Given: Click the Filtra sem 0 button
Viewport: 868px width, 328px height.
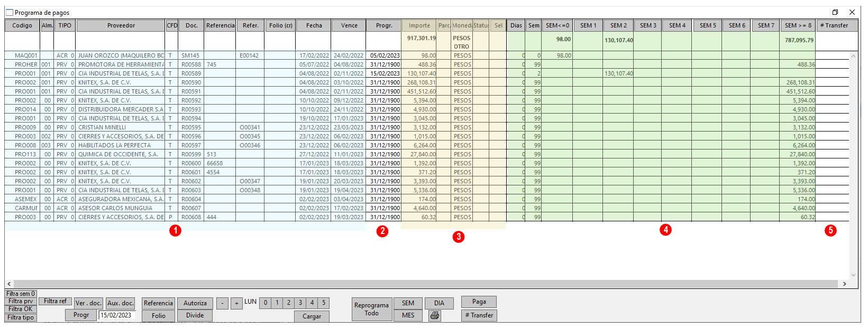Looking at the screenshot, I should [x=21, y=294].
